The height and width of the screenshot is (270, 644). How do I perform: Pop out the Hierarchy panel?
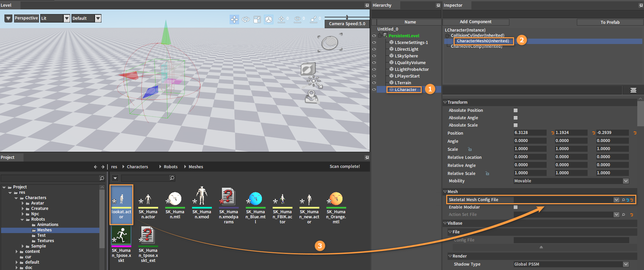pos(438,5)
